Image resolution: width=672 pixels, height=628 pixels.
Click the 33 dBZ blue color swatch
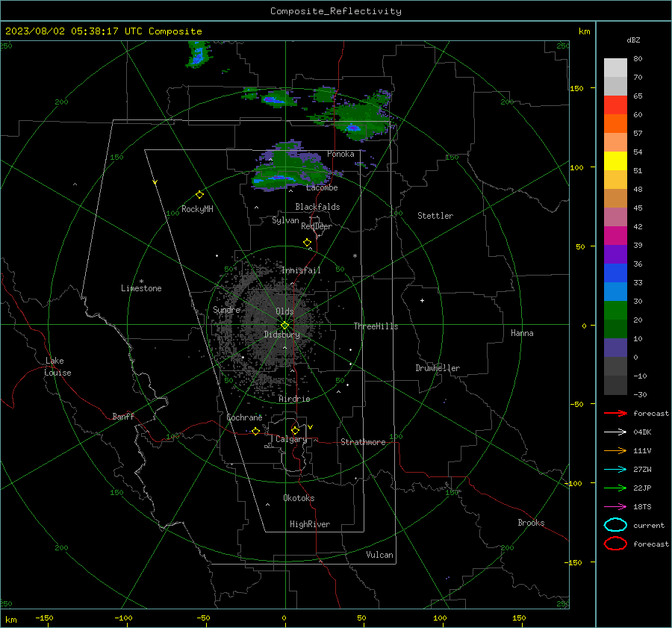[x=615, y=291]
